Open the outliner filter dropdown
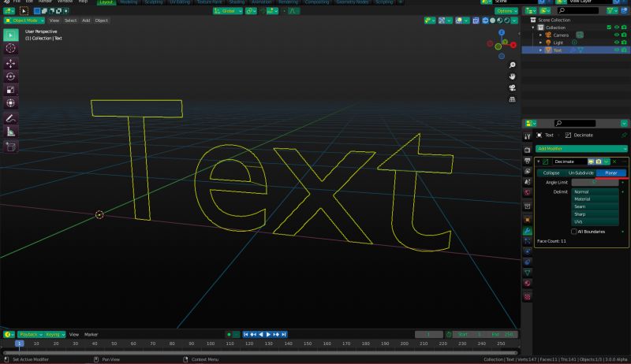631x364 pixels. coord(612,11)
